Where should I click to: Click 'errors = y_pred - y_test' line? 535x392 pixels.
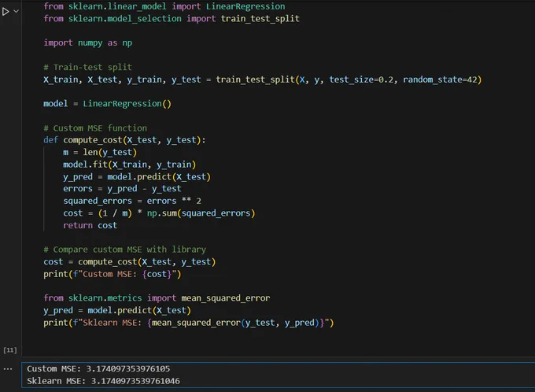tap(122, 189)
